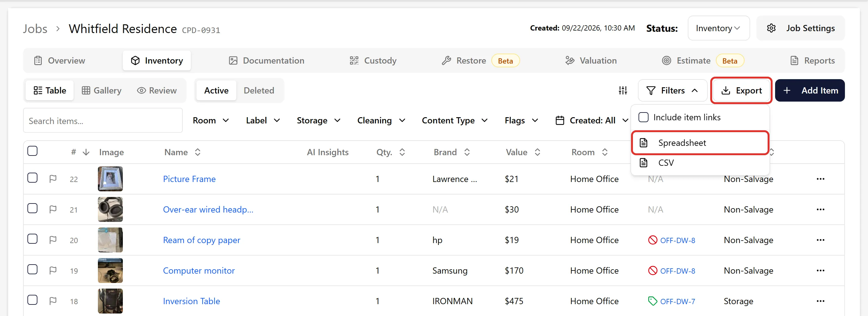Viewport: 868px width, 316px height.
Task: Sort by Room column arrows
Action: (605, 152)
